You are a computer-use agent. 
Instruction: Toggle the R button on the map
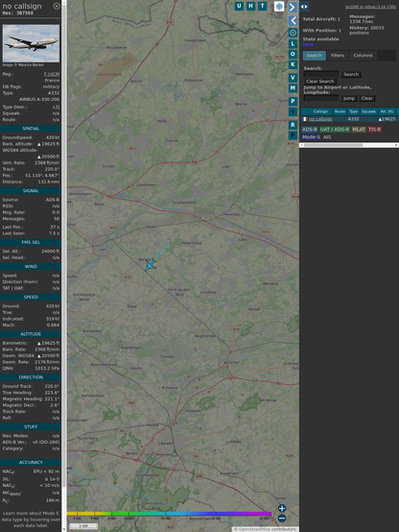tap(293, 125)
